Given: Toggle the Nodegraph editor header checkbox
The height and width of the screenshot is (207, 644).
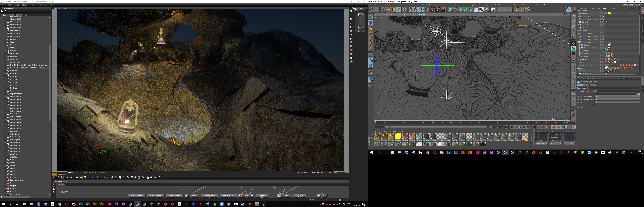Looking at the screenshot, I should (53, 181).
